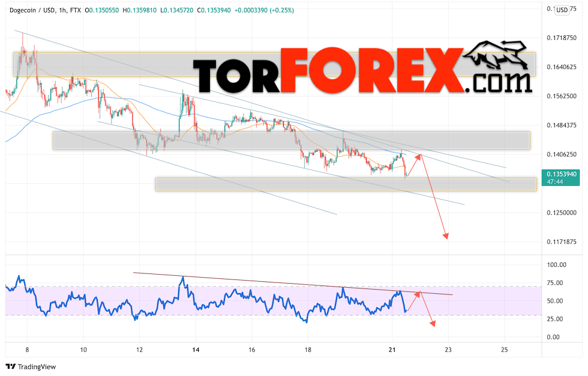Click date label 14 on time axis
588x376 pixels.
point(196,350)
